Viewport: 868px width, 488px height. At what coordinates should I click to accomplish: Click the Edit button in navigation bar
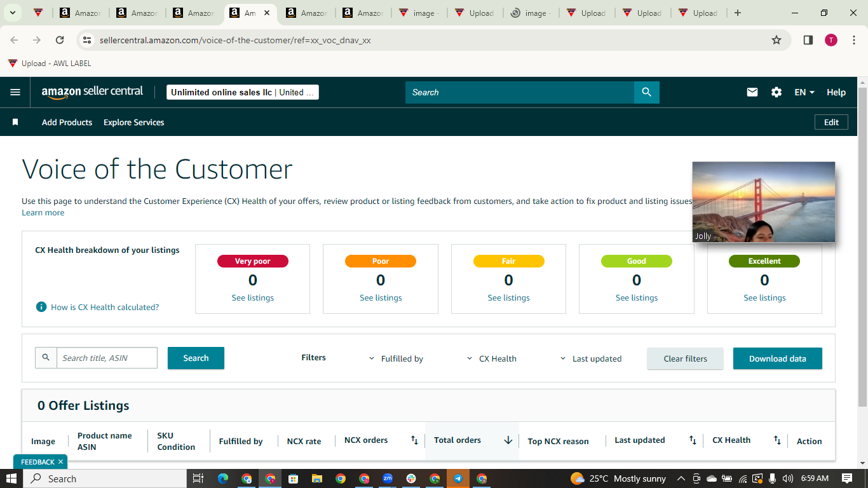pyautogui.click(x=831, y=122)
